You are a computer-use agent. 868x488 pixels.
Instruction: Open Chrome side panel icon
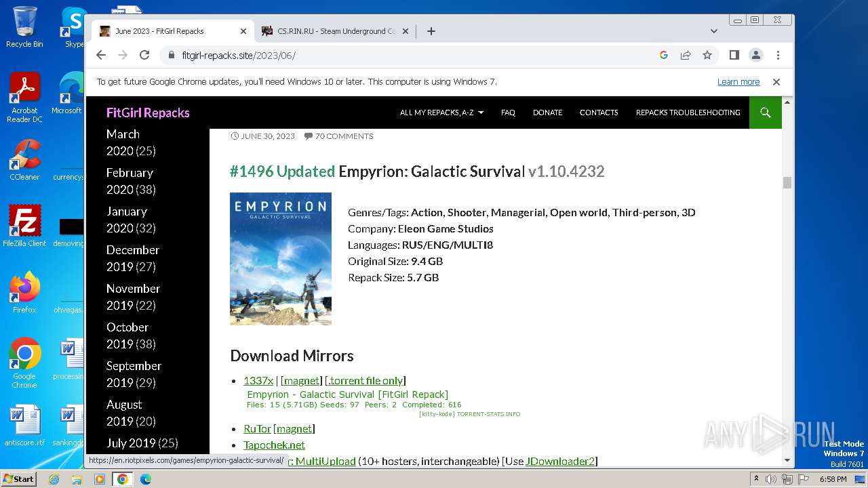coord(734,55)
